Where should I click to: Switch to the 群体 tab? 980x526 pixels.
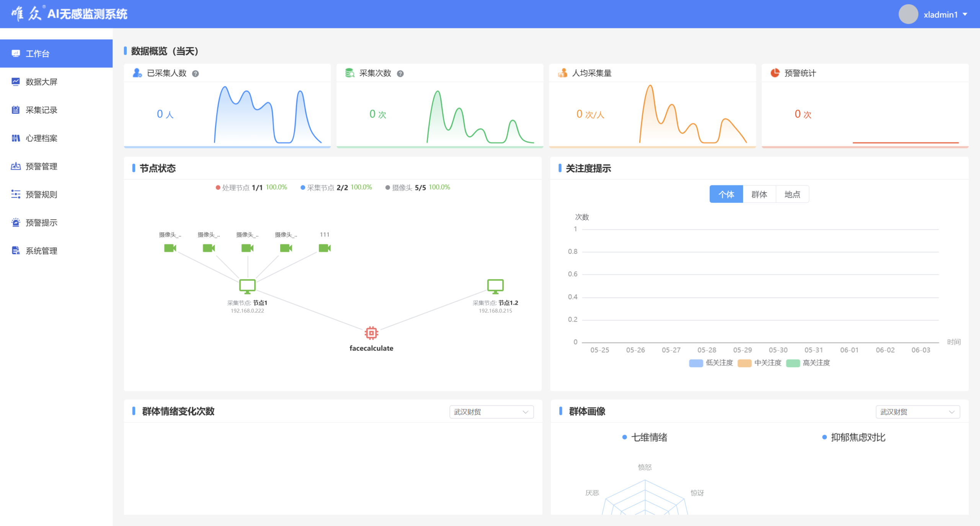coord(759,194)
